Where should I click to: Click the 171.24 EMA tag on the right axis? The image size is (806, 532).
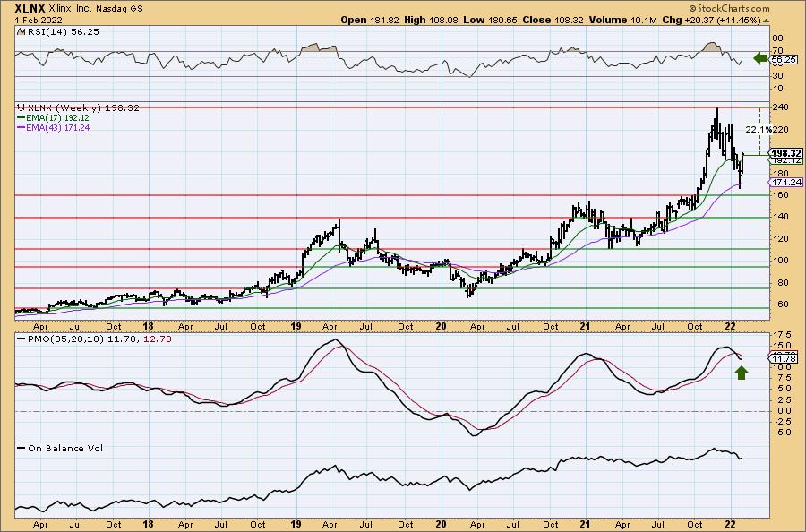786,183
